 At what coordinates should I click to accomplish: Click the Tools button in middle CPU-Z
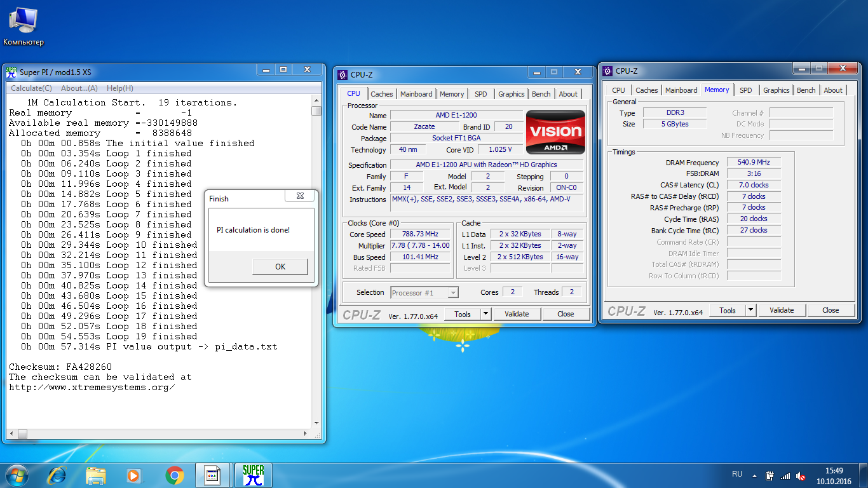pos(463,314)
